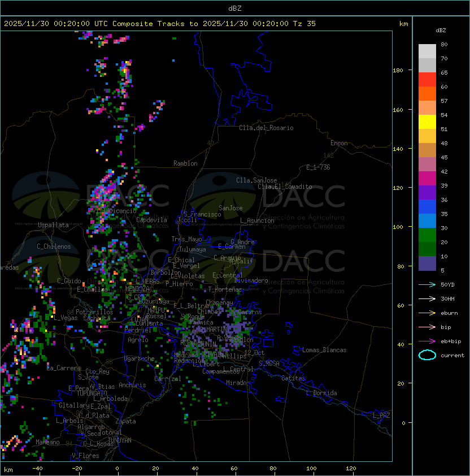Viewport: 470px width, 476px height.
Task: Click the L_Asuncion label
Action: click(257, 220)
